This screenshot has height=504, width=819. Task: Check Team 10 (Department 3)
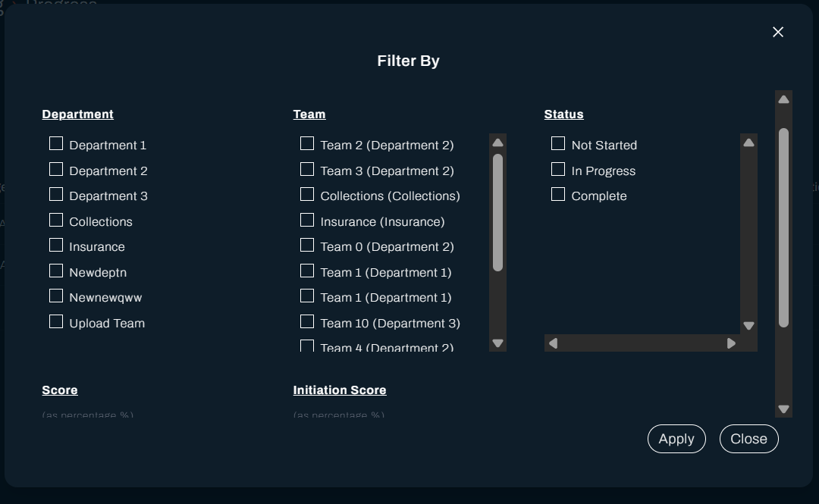[x=307, y=321]
